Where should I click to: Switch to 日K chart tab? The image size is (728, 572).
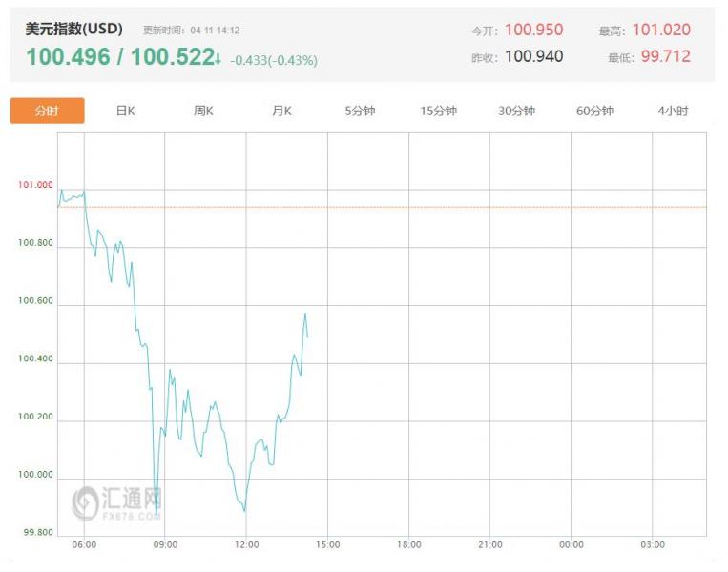click(x=125, y=111)
